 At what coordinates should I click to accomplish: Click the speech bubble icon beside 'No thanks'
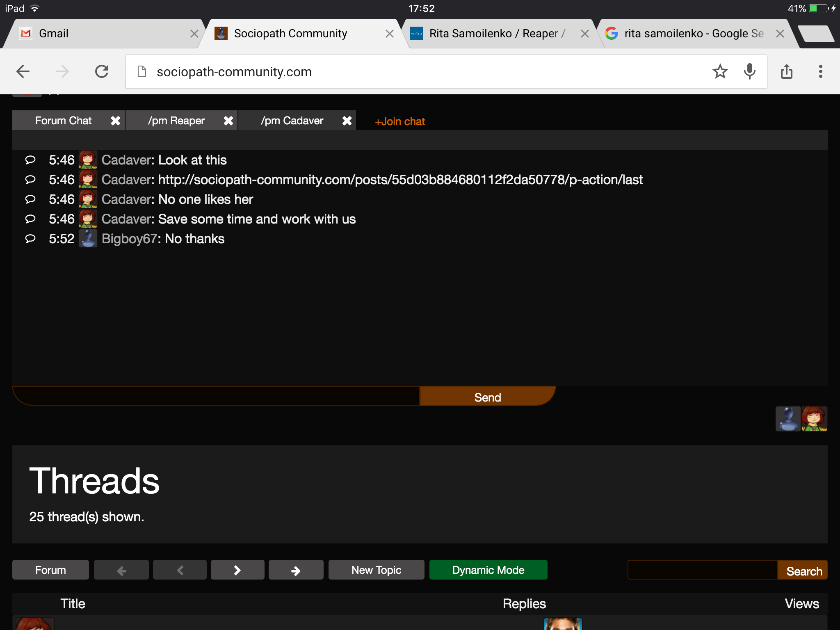pos(30,239)
